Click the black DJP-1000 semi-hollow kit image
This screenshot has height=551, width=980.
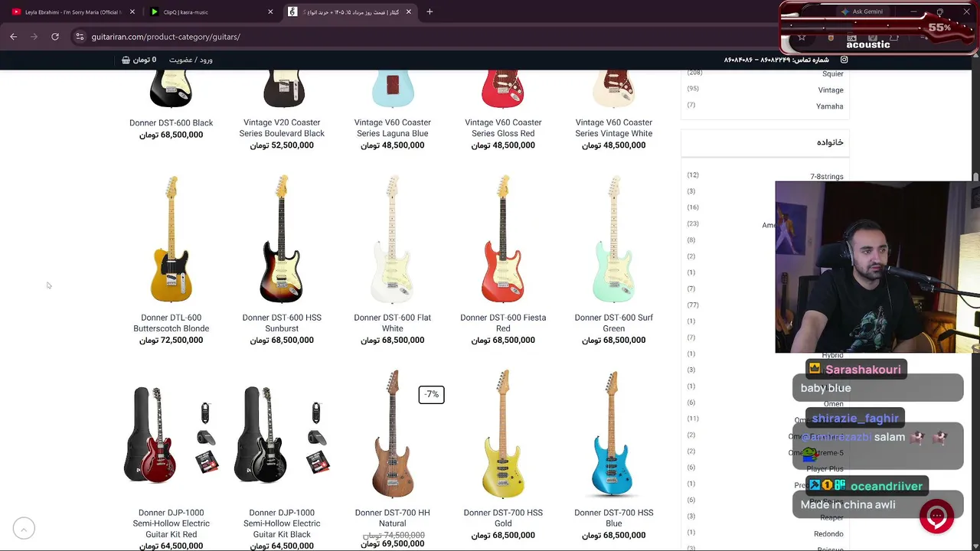282,435
